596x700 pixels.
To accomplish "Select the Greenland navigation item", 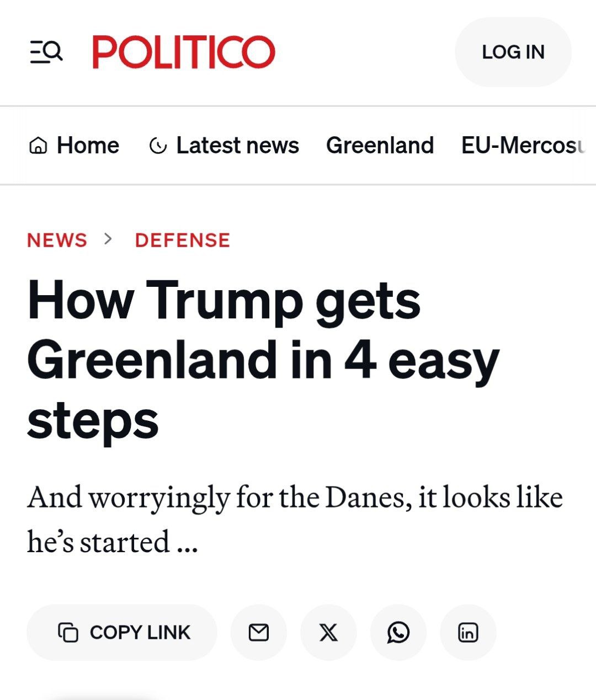I will click(x=380, y=146).
